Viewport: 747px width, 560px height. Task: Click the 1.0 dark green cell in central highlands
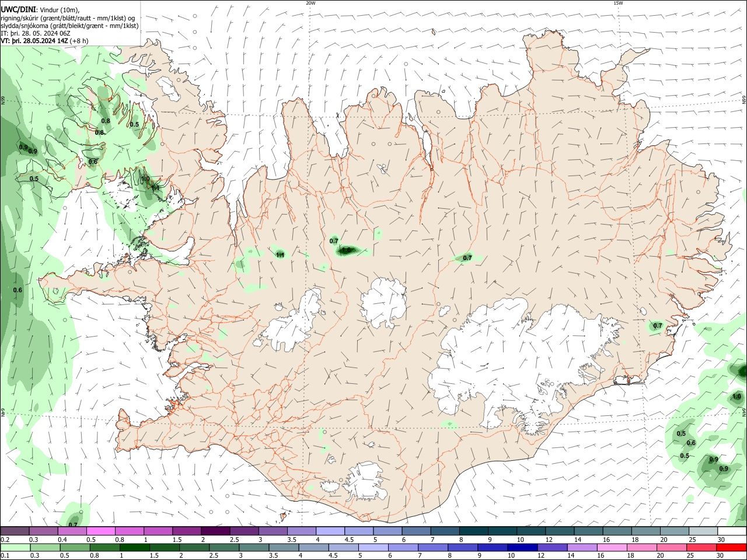point(346,250)
